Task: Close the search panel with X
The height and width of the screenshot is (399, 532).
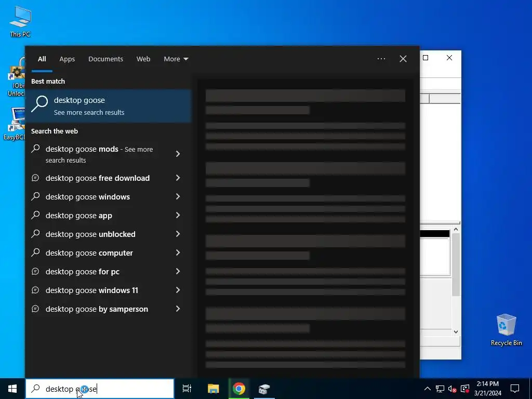Action: click(403, 59)
